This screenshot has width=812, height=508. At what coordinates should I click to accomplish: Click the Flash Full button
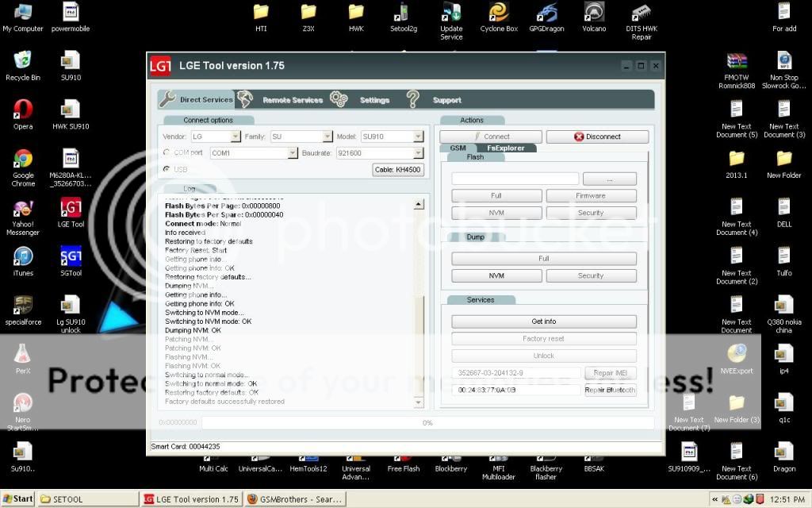point(496,195)
